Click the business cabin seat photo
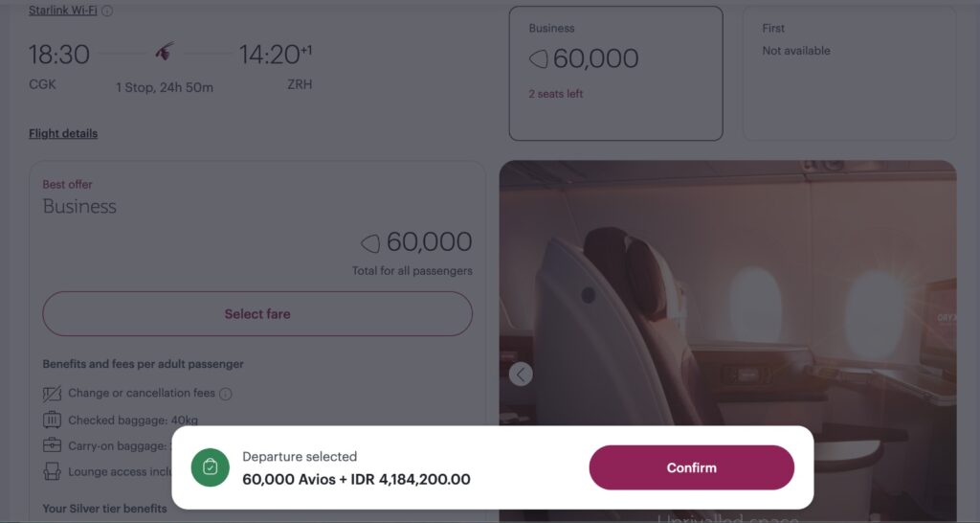The width and height of the screenshot is (980, 523). point(727,294)
